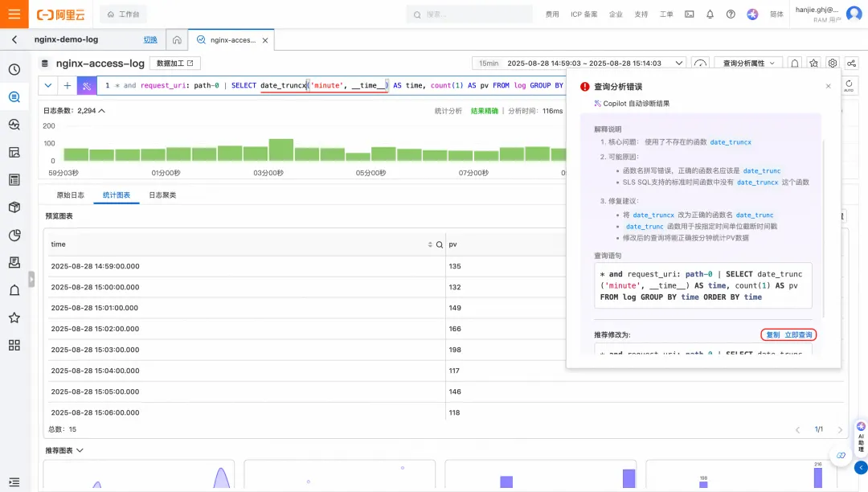This screenshot has width=868, height=492.
Task: Toggle sort order on time column
Action: click(x=430, y=244)
